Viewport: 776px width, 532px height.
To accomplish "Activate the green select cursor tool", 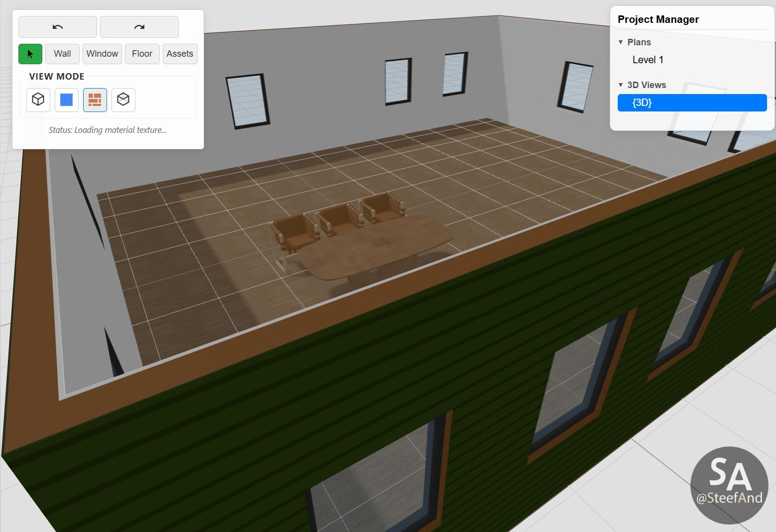I will point(30,54).
